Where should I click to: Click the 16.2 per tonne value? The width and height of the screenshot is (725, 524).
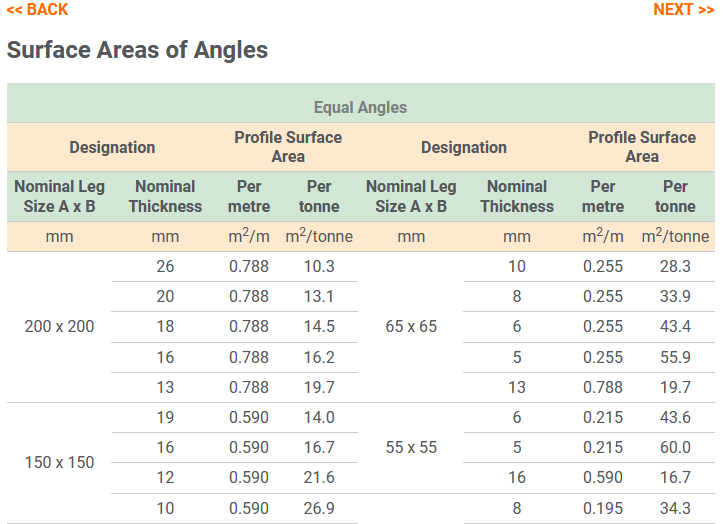coord(318,357)
